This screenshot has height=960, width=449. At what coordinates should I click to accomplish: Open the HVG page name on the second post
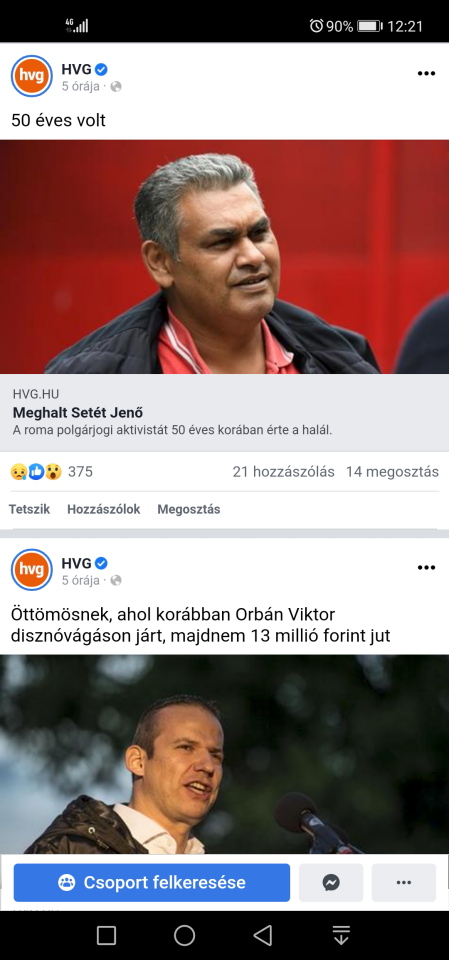(x=77, y=563)
